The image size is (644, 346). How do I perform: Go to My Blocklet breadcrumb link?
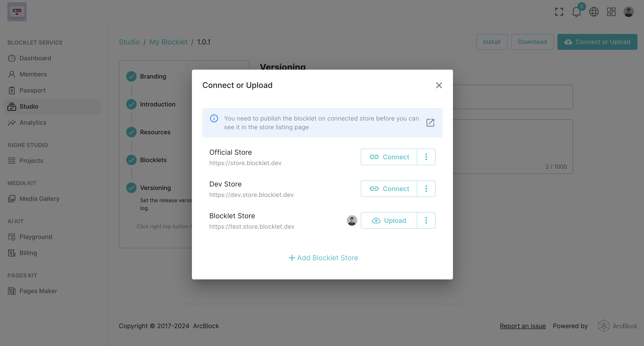pyautogui.click(x=168, y=42)
